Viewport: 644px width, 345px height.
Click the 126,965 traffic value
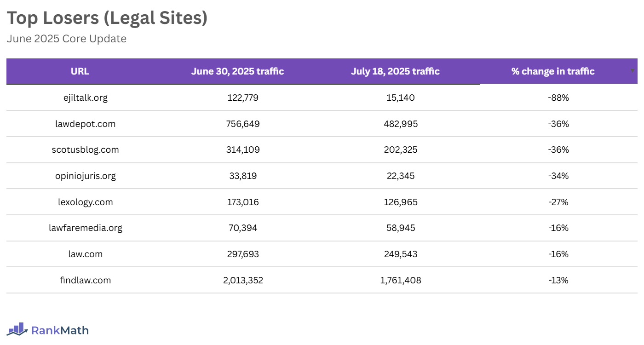pos(401,202)
